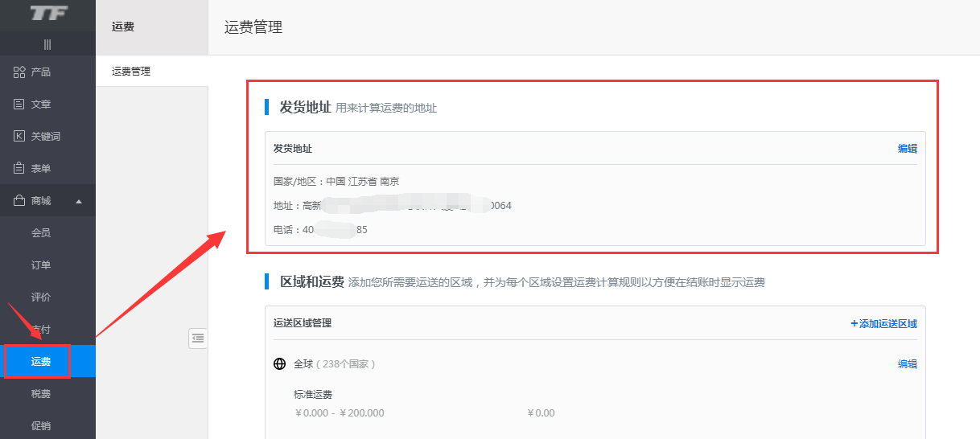Select the 运费管理 tab
980x439 pixels.
click(131, 72)
